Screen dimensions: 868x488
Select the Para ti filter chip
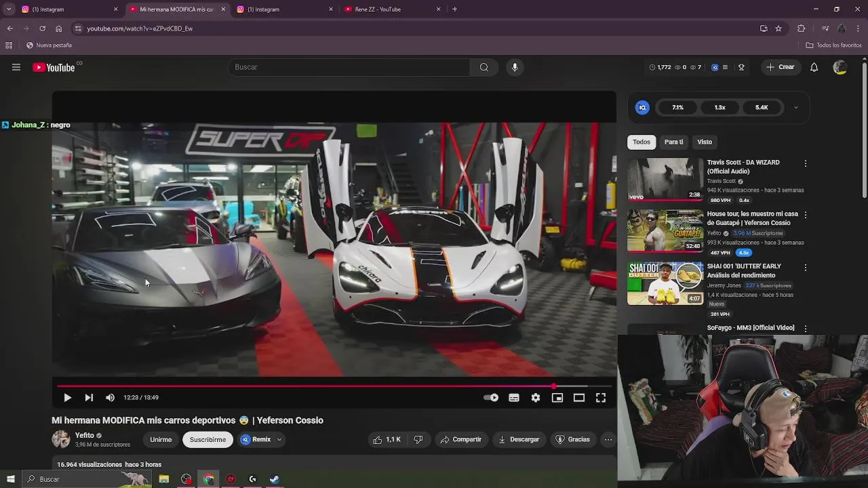point(673,142)
